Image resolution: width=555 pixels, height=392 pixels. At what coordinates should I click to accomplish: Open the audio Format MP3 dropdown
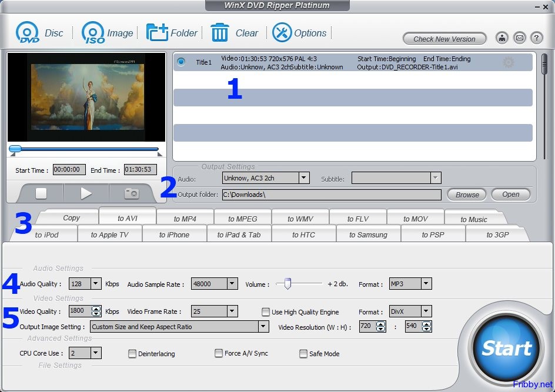[x=426, y=283]
